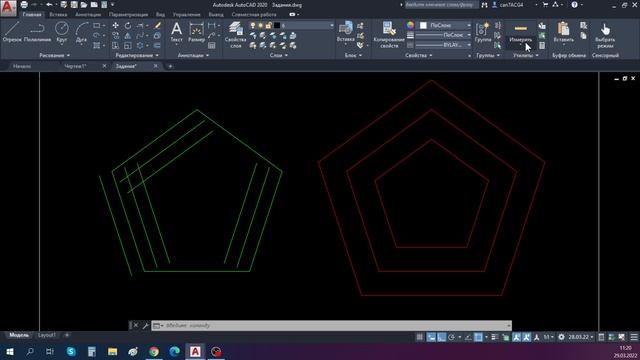Select the Отрезок (Line) tool

point(12,32)
